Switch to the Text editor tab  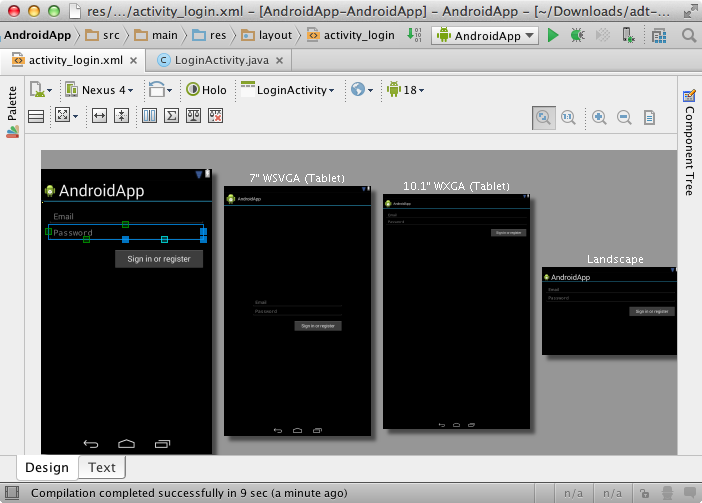(102, 467)
